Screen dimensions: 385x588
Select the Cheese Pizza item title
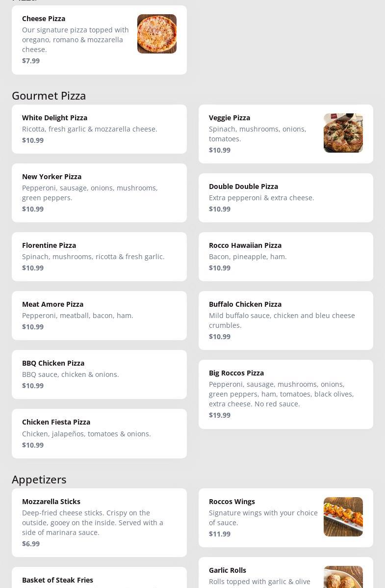pos(44,19)
